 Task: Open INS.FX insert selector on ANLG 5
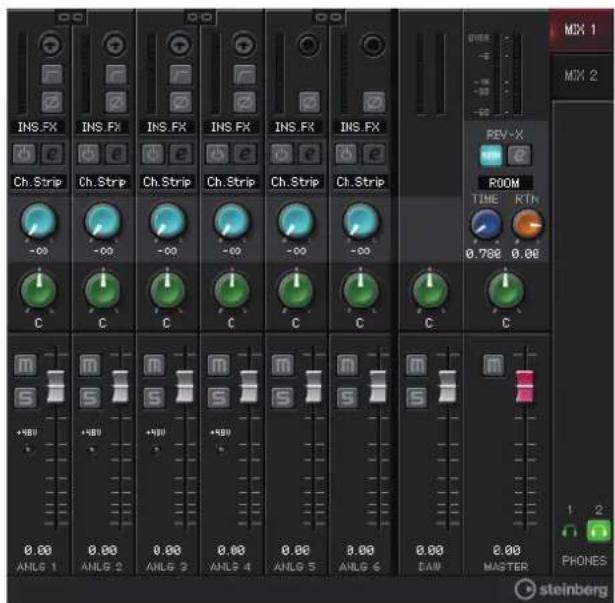click(x=295, y=127)
